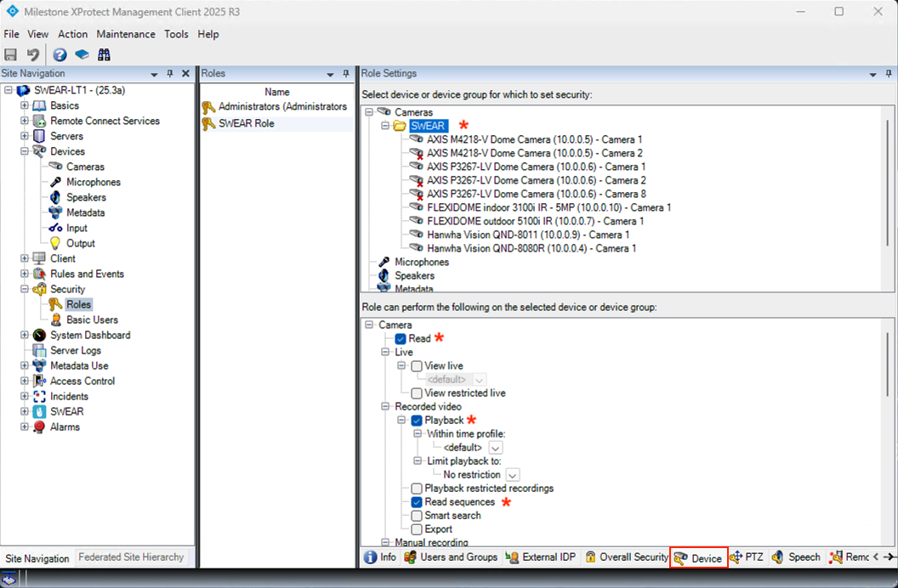Switch to the Overall Security tab
The width and height of the screenshot is (898, 588).
627,557
